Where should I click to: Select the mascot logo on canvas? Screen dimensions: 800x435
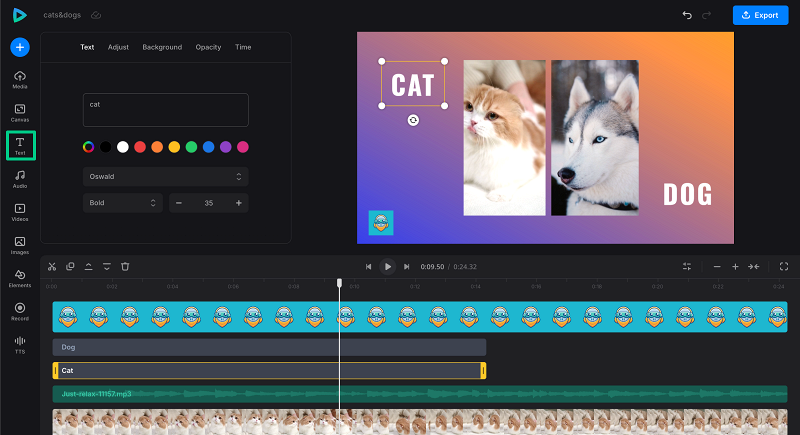point(381,223)
